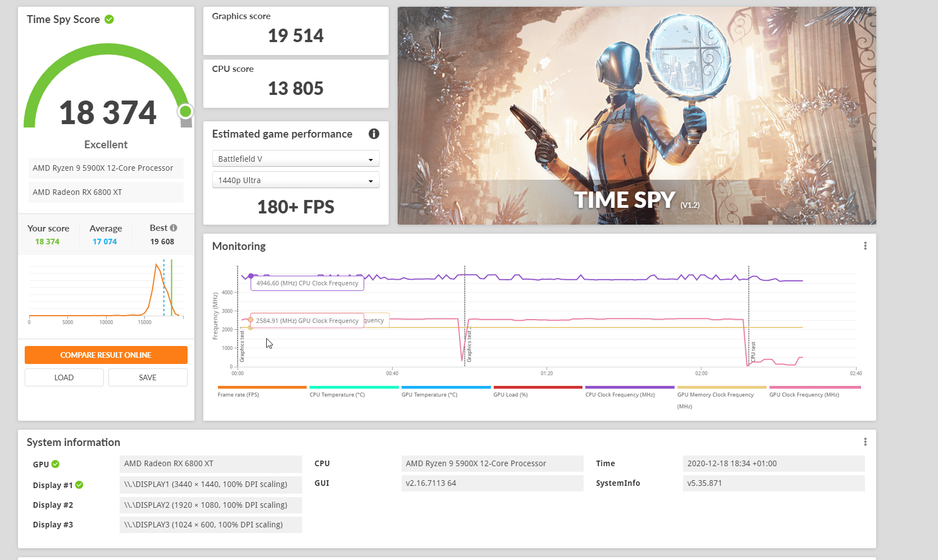Toggle the CPU Clock Frequency legend series
Viewport: 938px width, 560px height.
tap(630, 391)
